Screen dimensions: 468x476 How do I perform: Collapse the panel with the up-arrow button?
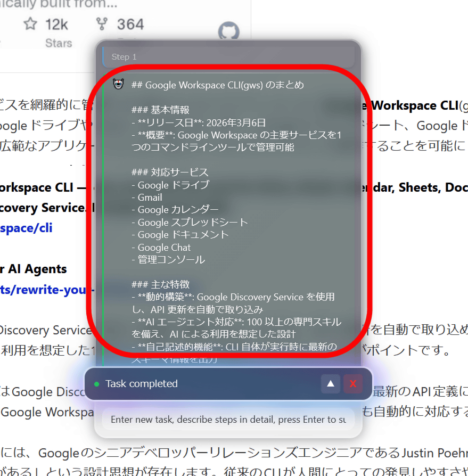(x=331, y=384)
